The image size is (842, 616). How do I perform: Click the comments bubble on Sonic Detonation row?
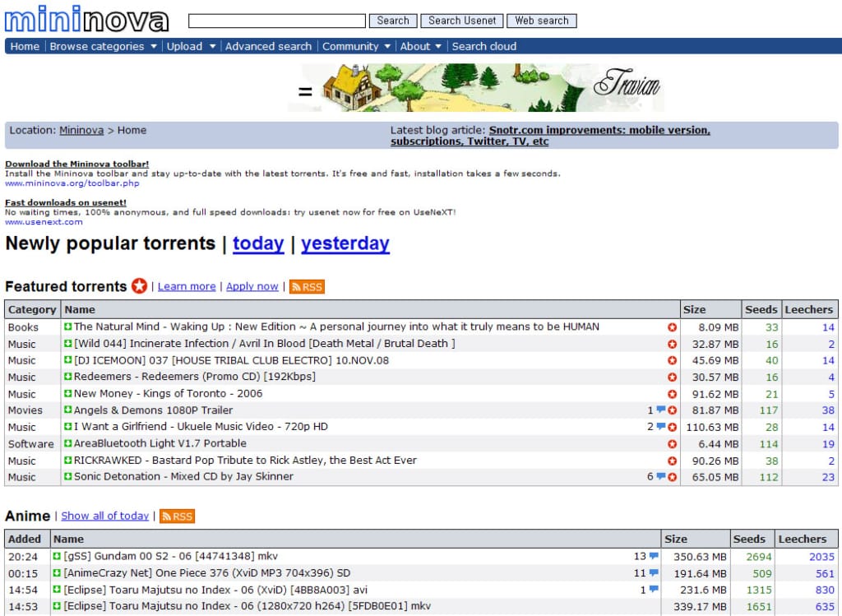point(661,476)
